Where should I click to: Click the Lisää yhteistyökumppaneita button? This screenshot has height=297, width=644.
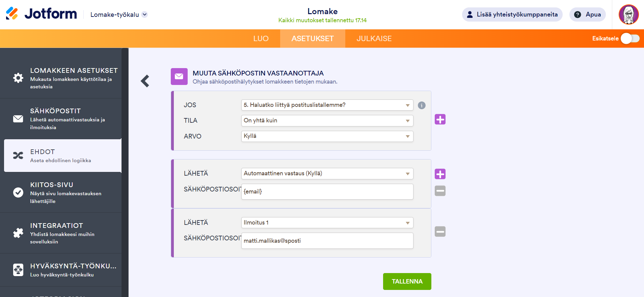coord(512,14)
